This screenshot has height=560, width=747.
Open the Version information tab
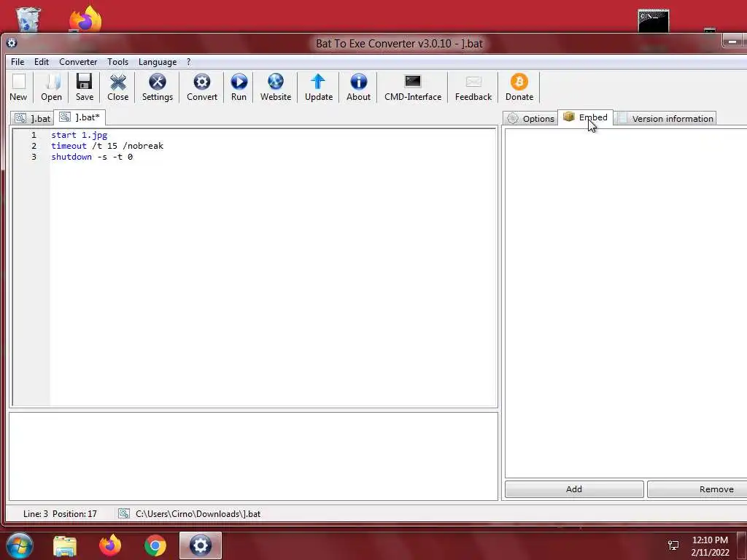point(665,119)
